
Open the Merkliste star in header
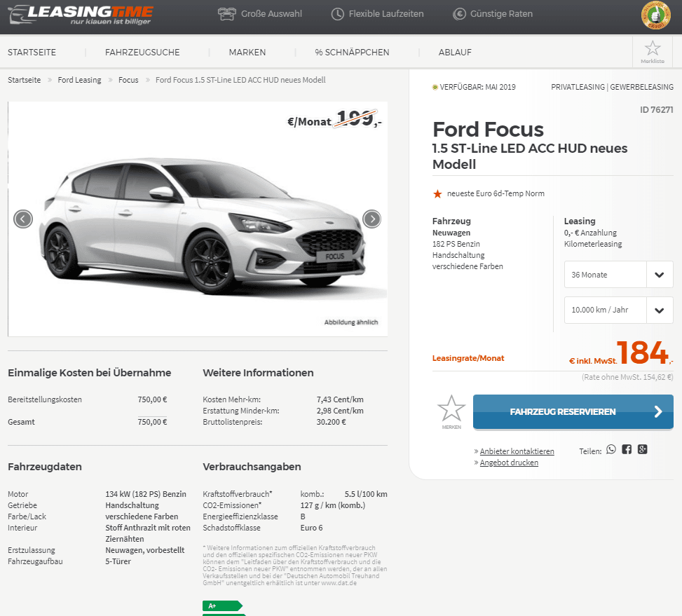pyautogui.click(x=653, y=52)
